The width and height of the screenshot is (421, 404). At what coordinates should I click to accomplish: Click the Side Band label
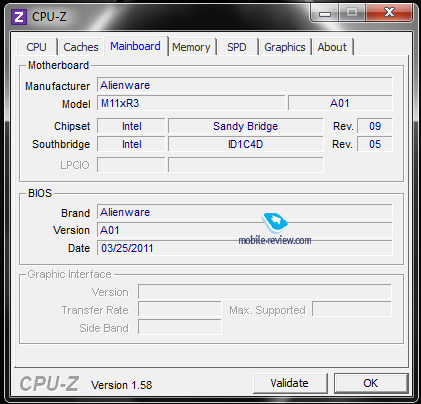tap(104, 328)
